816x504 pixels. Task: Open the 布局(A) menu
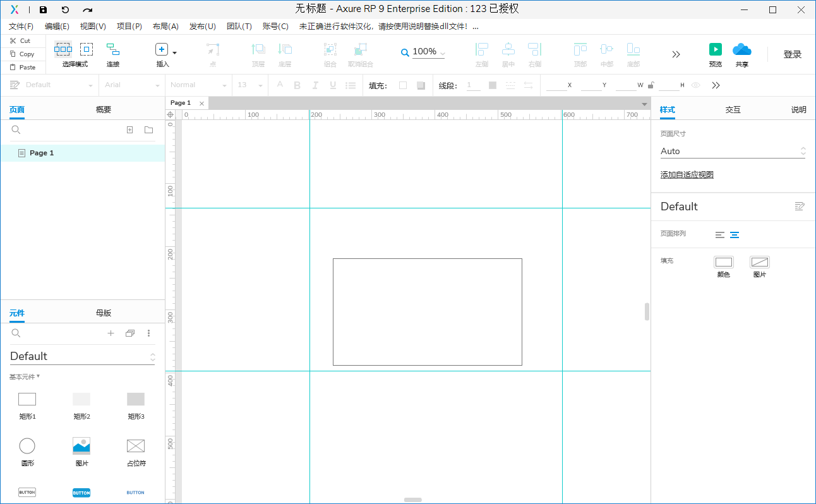click(x=165, y=27)
